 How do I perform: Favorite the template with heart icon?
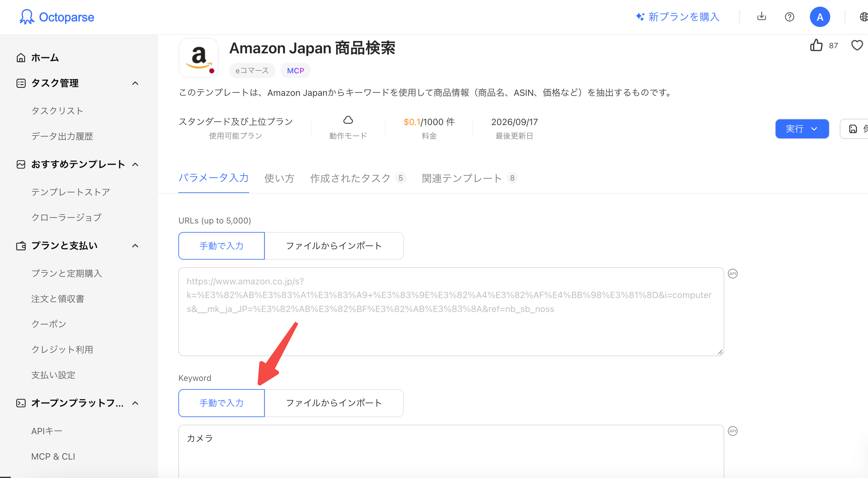tap(857, 45)
